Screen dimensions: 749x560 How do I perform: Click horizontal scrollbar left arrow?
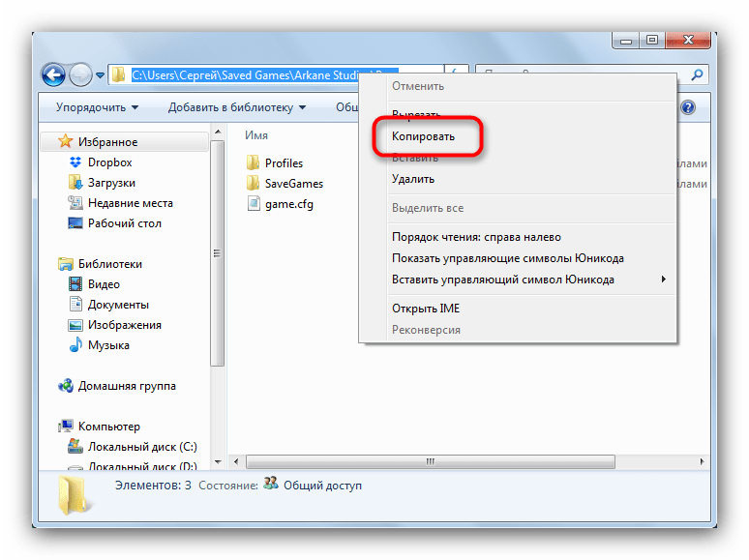[x=236, y=461]
